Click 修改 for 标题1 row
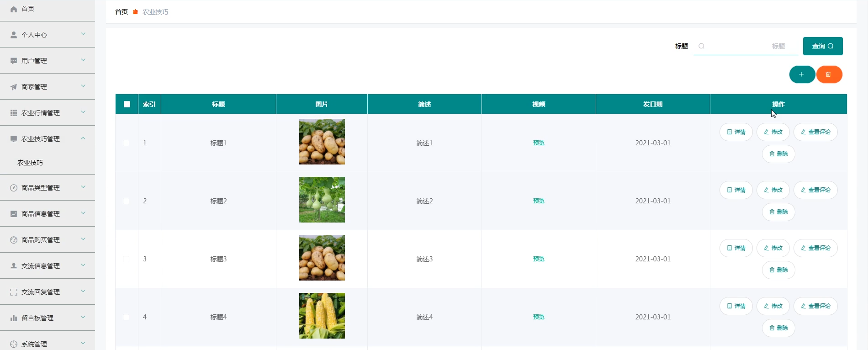 773,132
